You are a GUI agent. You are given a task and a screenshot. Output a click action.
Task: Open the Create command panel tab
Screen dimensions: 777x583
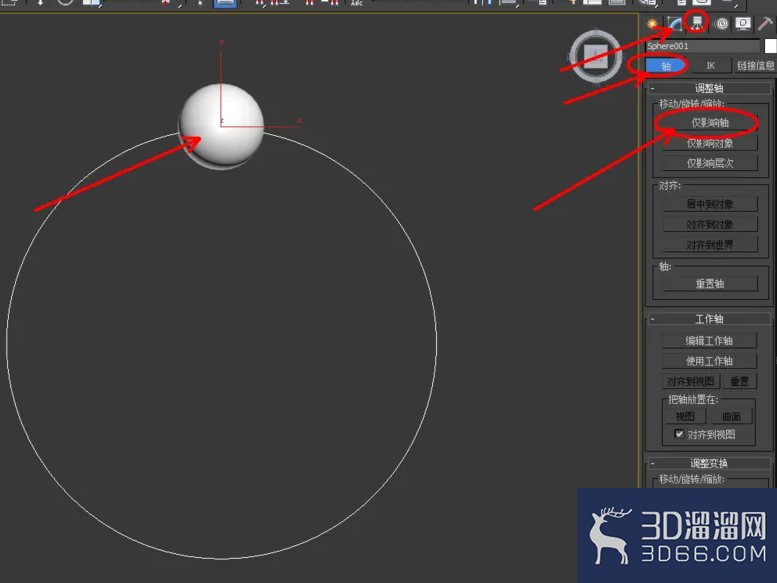[x=653, y=23]
